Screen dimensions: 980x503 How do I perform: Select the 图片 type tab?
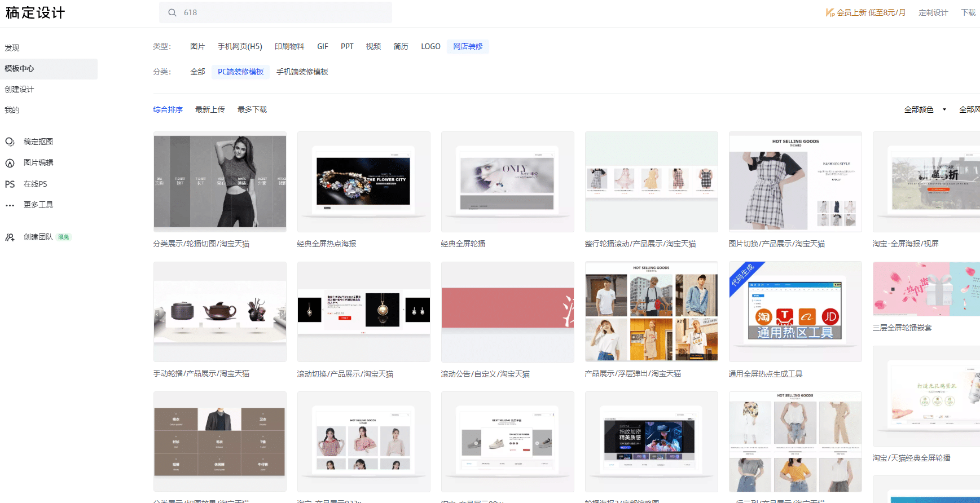197,46
